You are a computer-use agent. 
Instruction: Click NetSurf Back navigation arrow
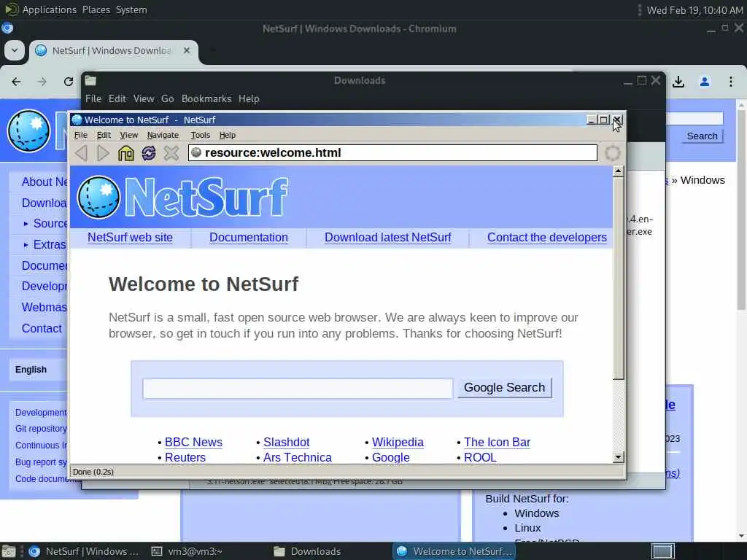81,153
